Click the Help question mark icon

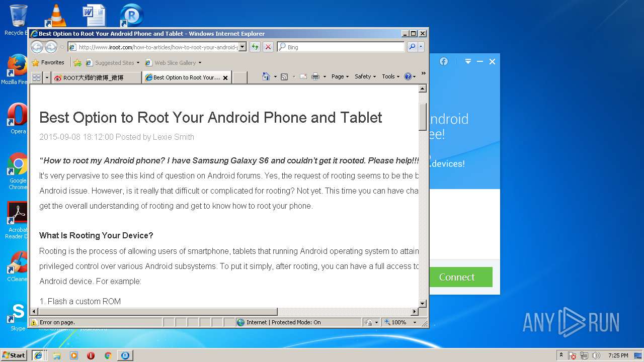[x=408, y=76]
